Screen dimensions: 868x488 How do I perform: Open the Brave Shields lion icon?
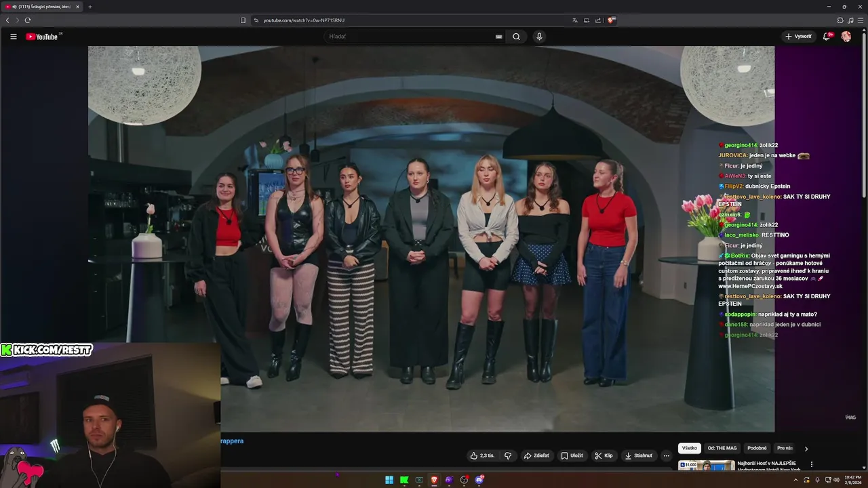(x=611, y=20)
